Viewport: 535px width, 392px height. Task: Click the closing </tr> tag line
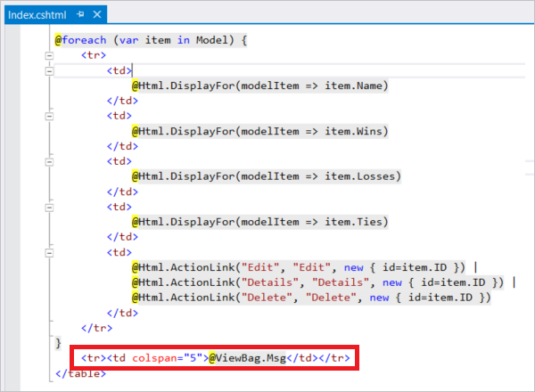pyautogui.click(x=96, y=328)
